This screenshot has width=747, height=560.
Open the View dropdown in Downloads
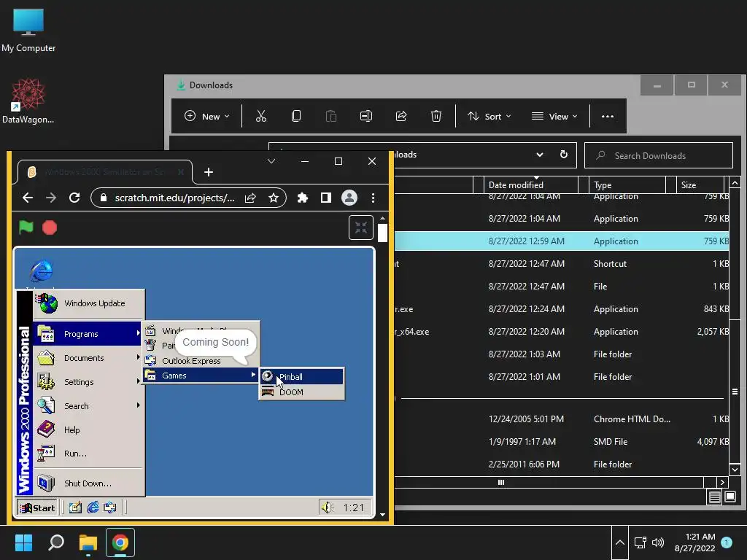coord(554,116)
